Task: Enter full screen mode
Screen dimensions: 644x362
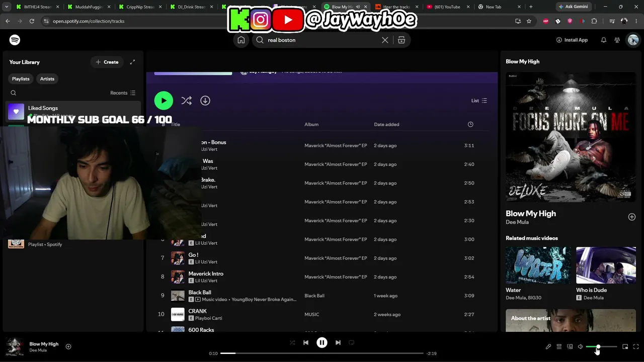Action: coord(636,346)
